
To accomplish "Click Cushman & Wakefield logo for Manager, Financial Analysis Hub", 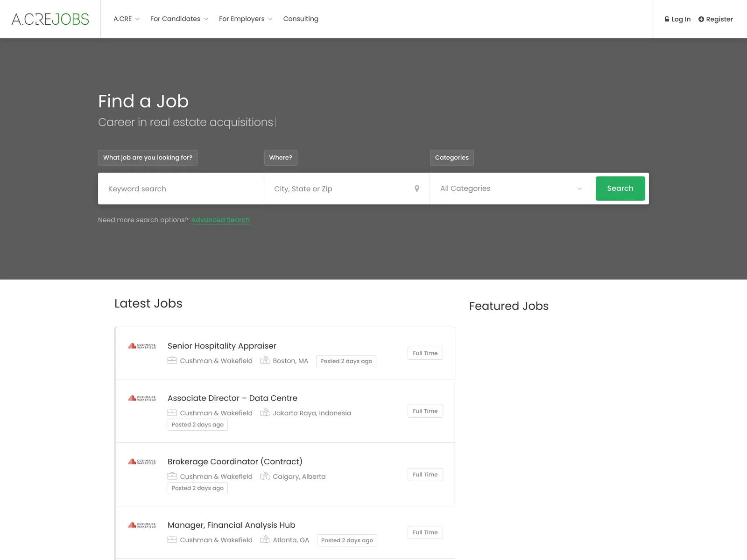I will pos(142,525).
